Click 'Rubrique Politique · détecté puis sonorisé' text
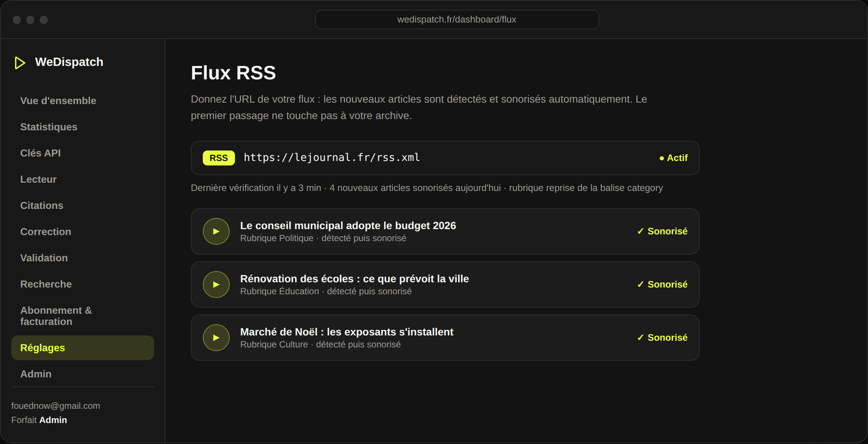The height and width of the screenshot is (444, 868). click(323, 238)
